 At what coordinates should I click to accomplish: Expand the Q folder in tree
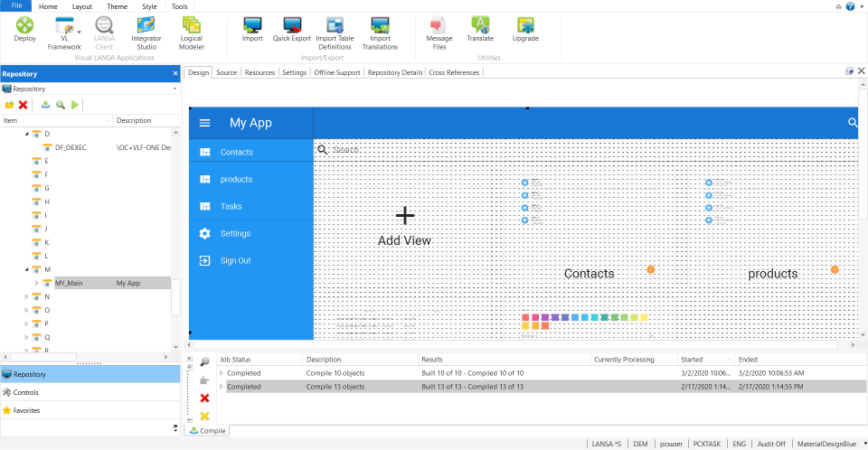point(26,337)
